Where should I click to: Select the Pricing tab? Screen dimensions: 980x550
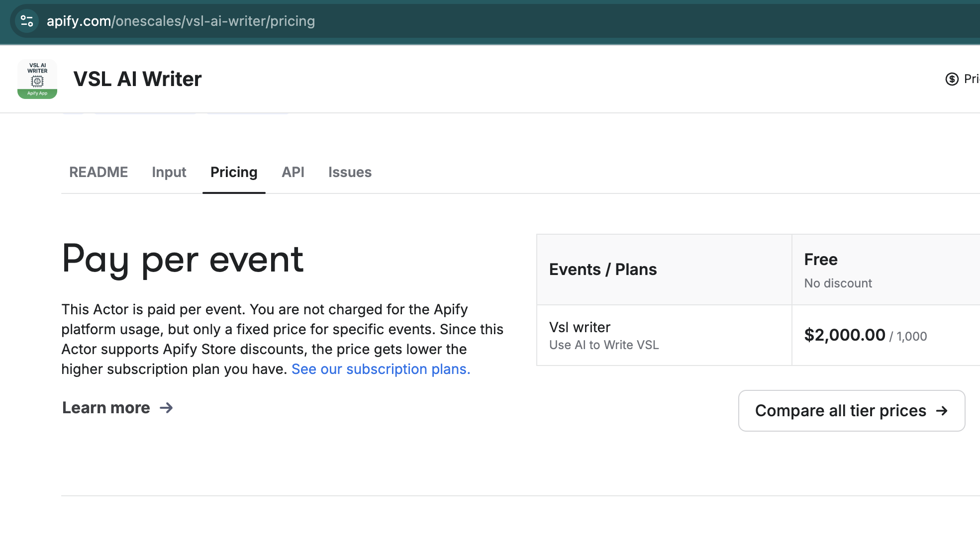(234, 172)
